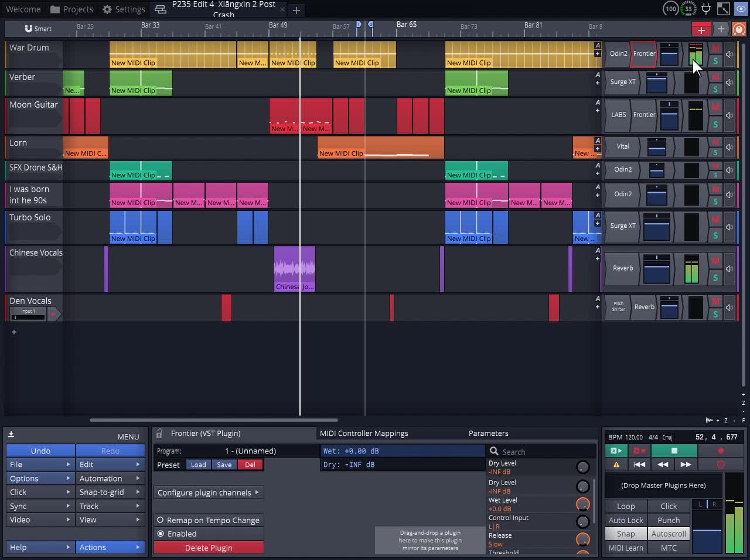This screenshot has height=560, width=750.
Task: Expand the Video submenu
Action: (40, 520)
